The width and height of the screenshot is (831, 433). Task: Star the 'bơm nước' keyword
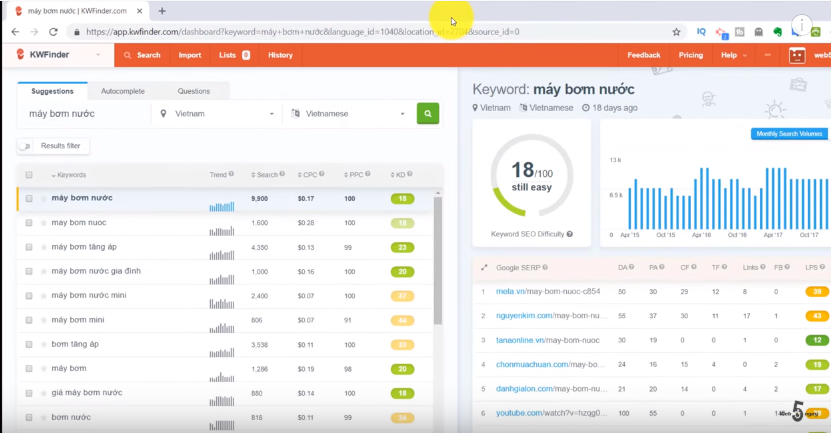click(x=43, y=418)
